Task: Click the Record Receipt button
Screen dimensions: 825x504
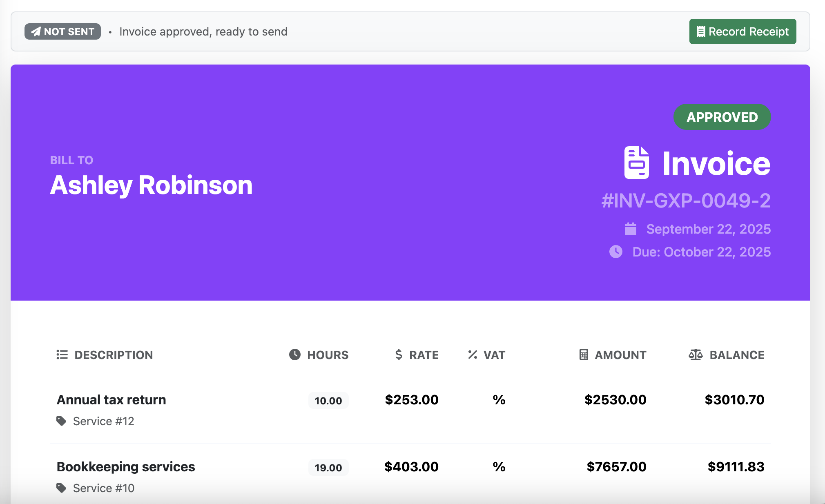Action: (742, 31)
